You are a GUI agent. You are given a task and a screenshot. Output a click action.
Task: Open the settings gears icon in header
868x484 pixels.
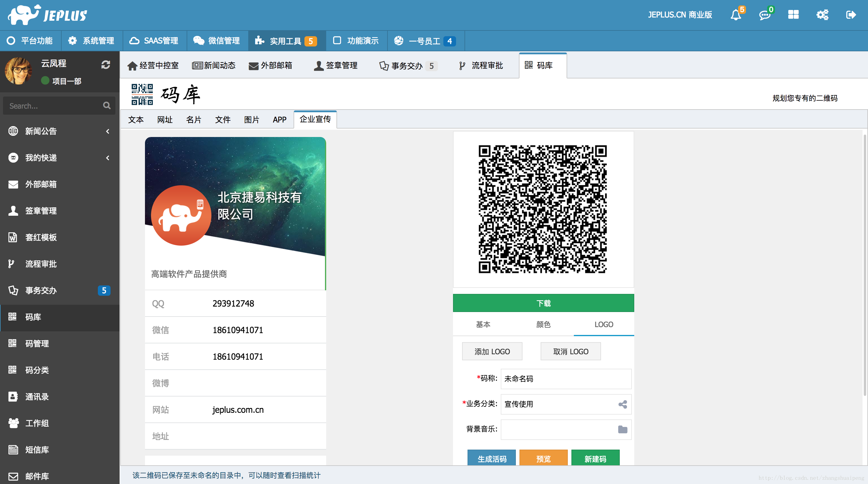[x=822, y=14]
